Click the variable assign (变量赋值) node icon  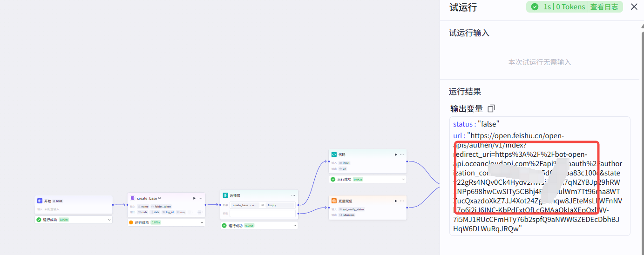334,201
